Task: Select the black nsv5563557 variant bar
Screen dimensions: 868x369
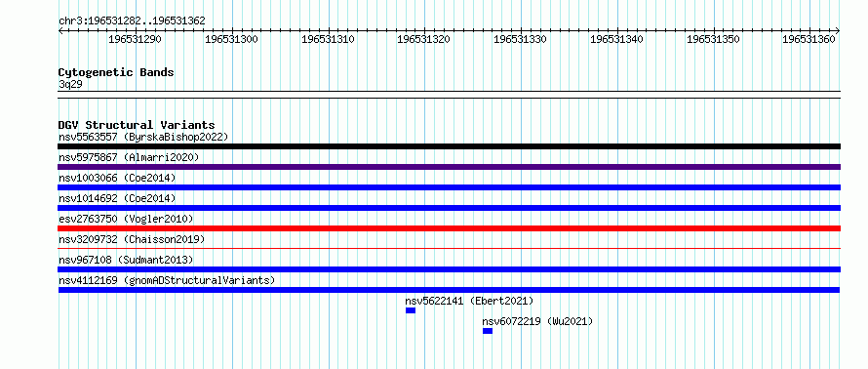Action: click(449, 146)
